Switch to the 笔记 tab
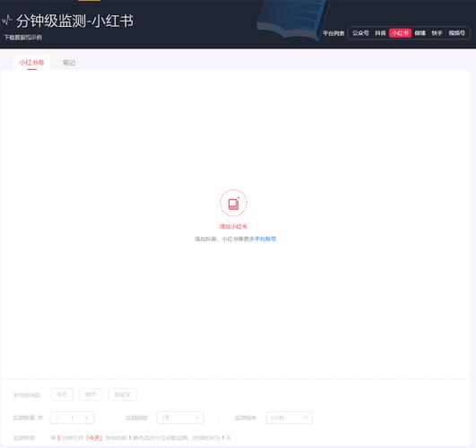 69,63
